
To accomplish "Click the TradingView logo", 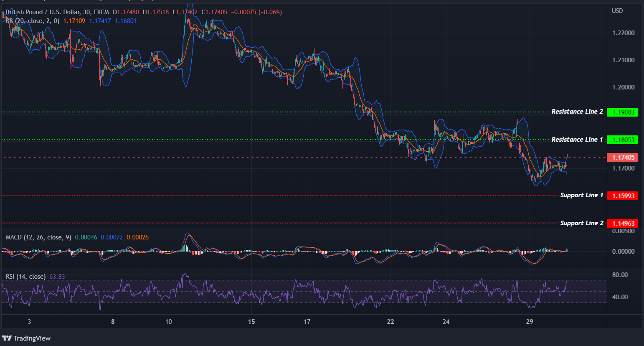I will point(26,338).
